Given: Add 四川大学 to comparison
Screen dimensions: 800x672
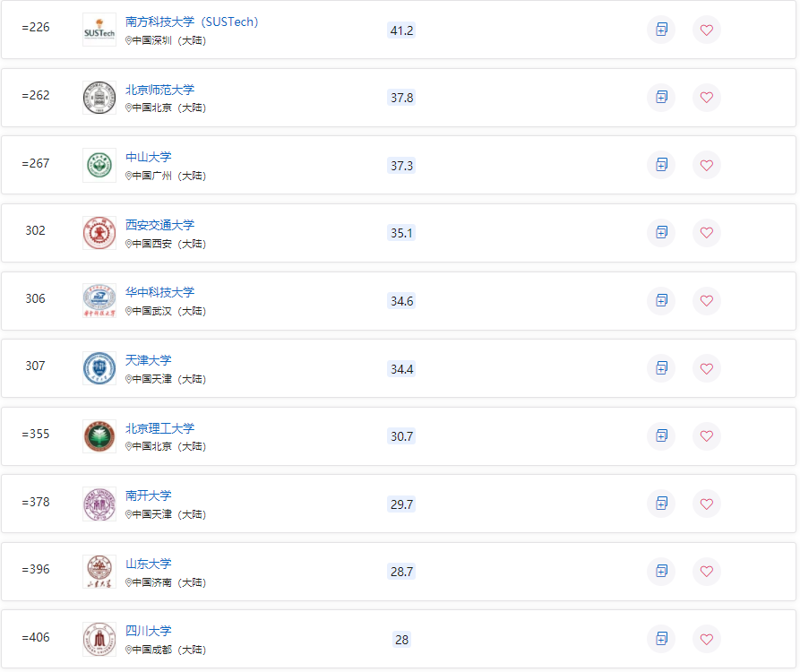Looking at the screenshot, I should (x=661, y=639).
